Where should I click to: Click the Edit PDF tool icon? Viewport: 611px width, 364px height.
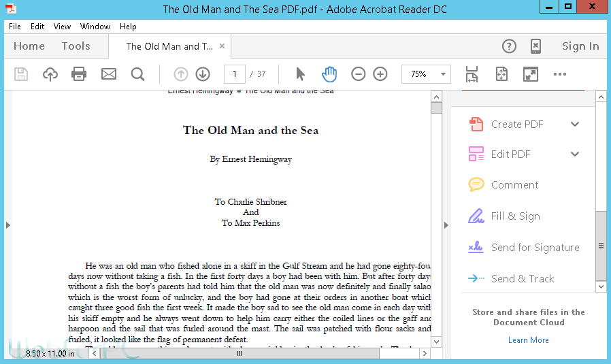pyautogui.click(x=476, y=154)
